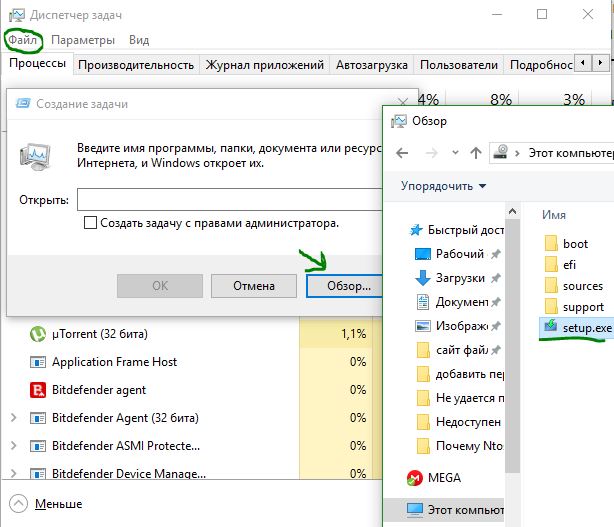614x527 pixels.
Task: Select the efi folder
Action: click(x=560, y=265)
